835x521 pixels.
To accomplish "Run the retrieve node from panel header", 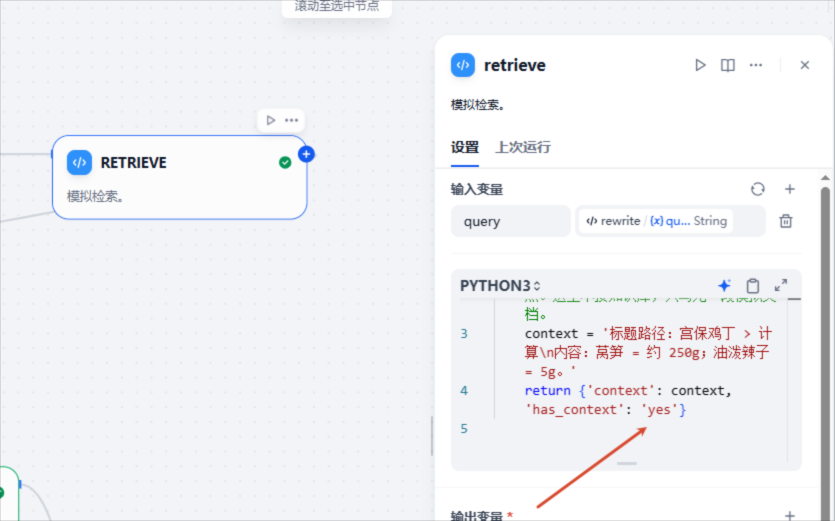I will [x=700, y=65].
